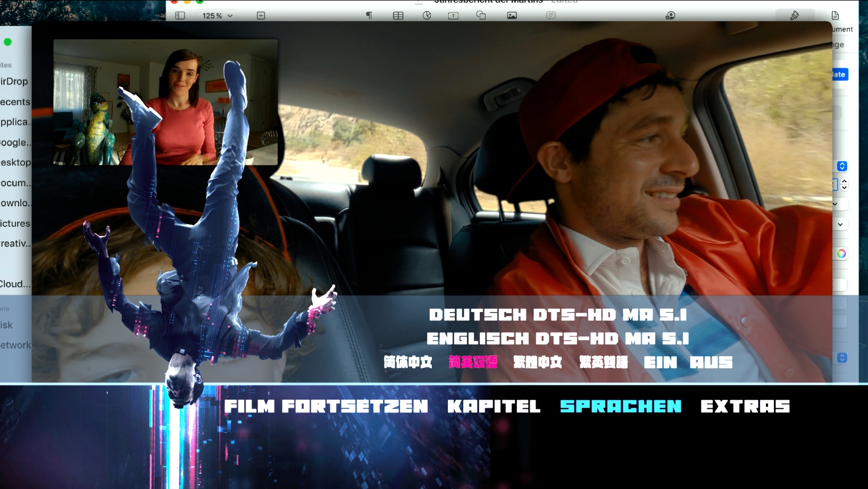Image resolution: width=868 pixels, height=489 pixels.
Task: Open the Google folder in Finder sidebar
Action: tap(15, 142)
